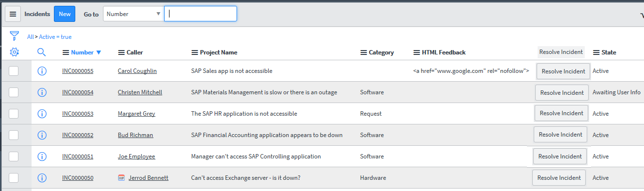Open the Category column options menu icon
Viewport: 644px width, 191px height.
pos(364,52)
